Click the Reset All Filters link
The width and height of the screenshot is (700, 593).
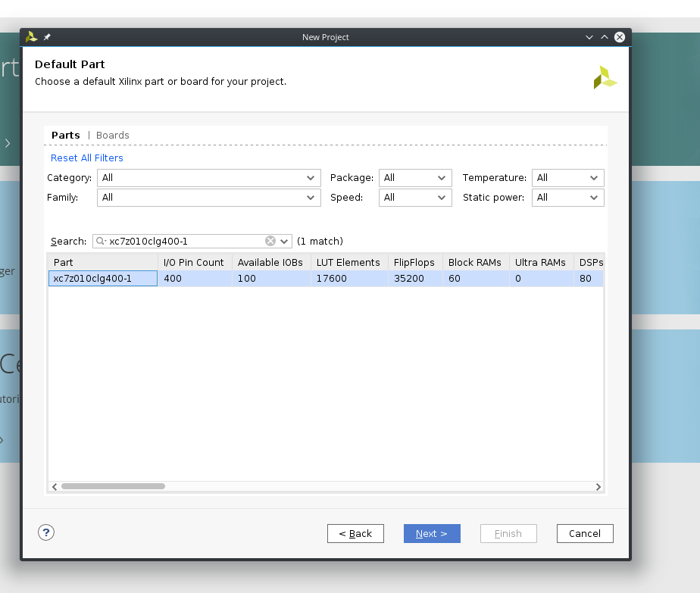86,158
